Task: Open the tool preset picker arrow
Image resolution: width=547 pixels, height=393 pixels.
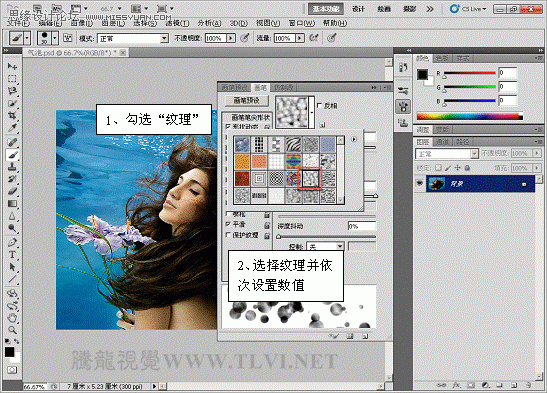Action: [x=27, y=38]
